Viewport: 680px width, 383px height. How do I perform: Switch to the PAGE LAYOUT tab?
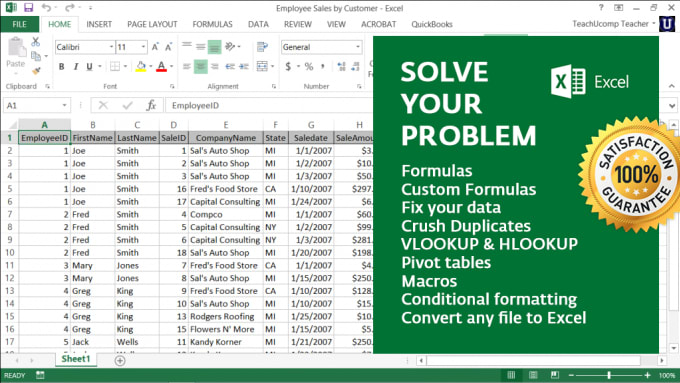(x=152, y=24)
